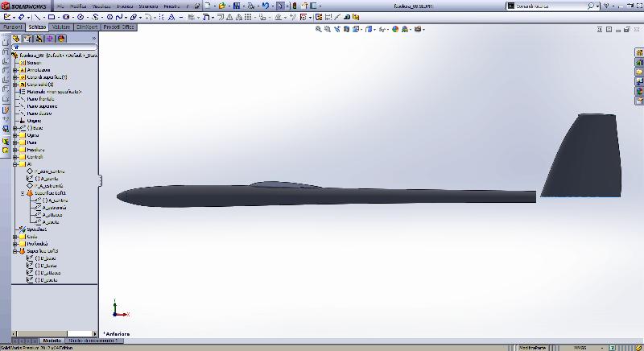Switch to the Valutare tab

[62, 27]
